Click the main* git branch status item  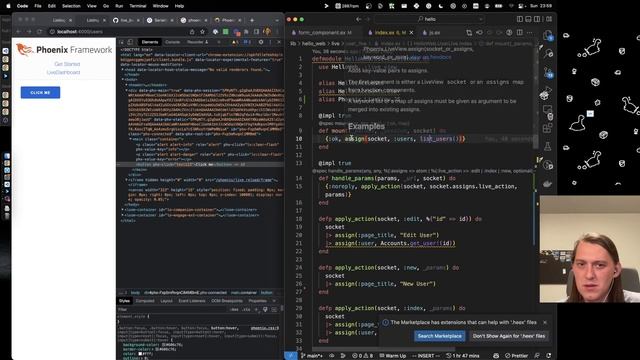tap(311, 356)
